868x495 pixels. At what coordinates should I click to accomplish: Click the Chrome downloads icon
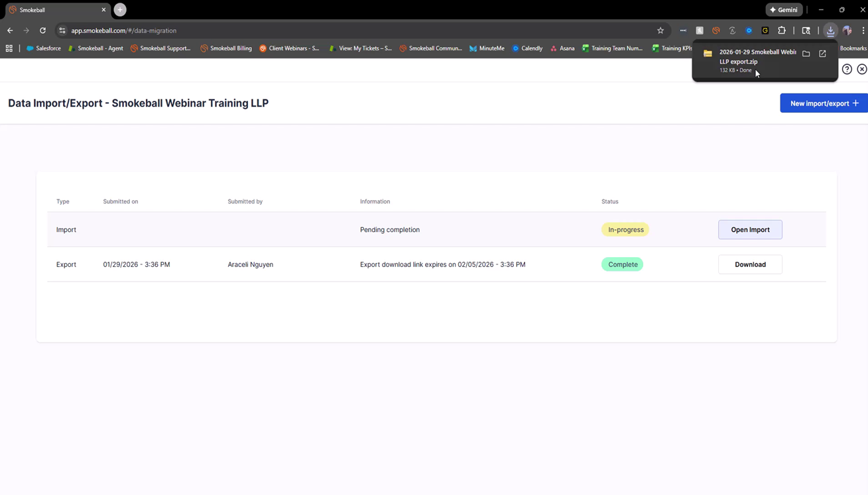pyautogui.click(x=830, y=30)
